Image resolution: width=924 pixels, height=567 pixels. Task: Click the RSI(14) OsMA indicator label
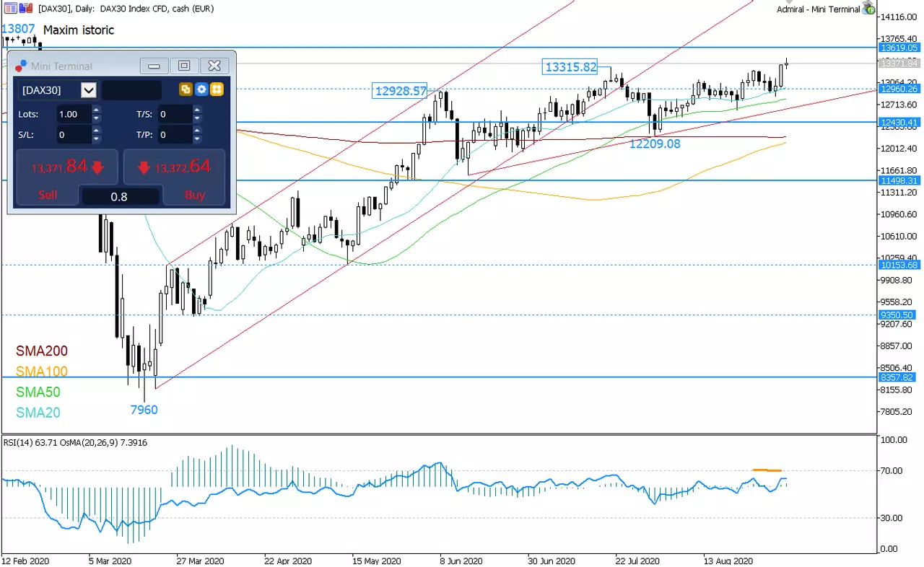click(x=75, y=442)
